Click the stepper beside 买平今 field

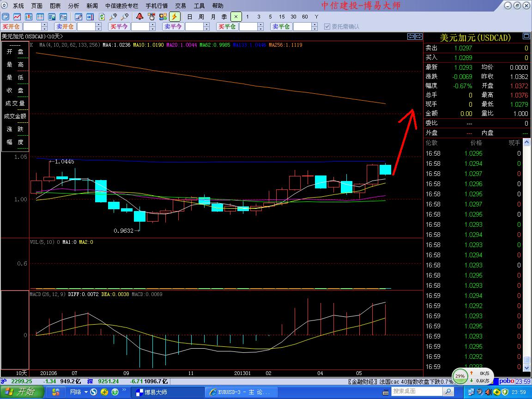pyautogui.click(x=152, y=26)
